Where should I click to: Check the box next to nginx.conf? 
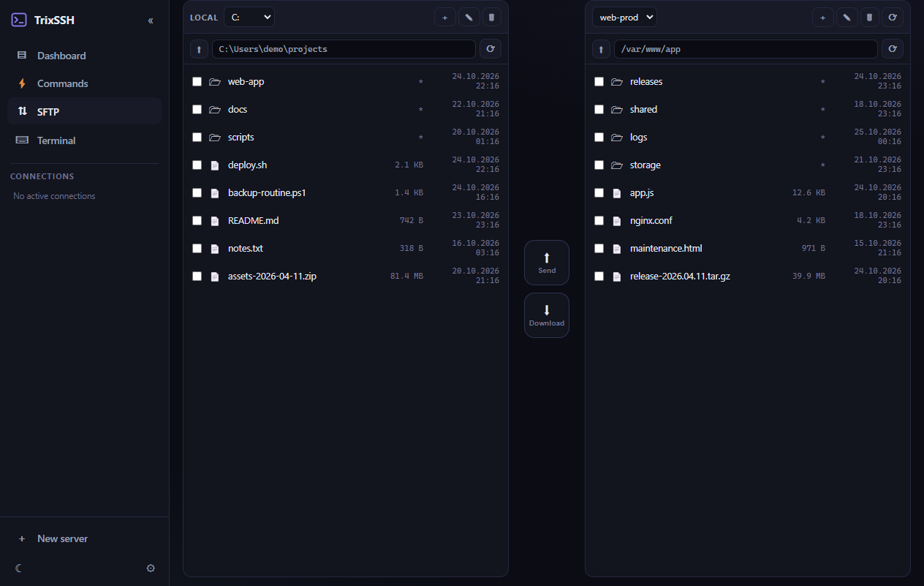tap(599, 220)
